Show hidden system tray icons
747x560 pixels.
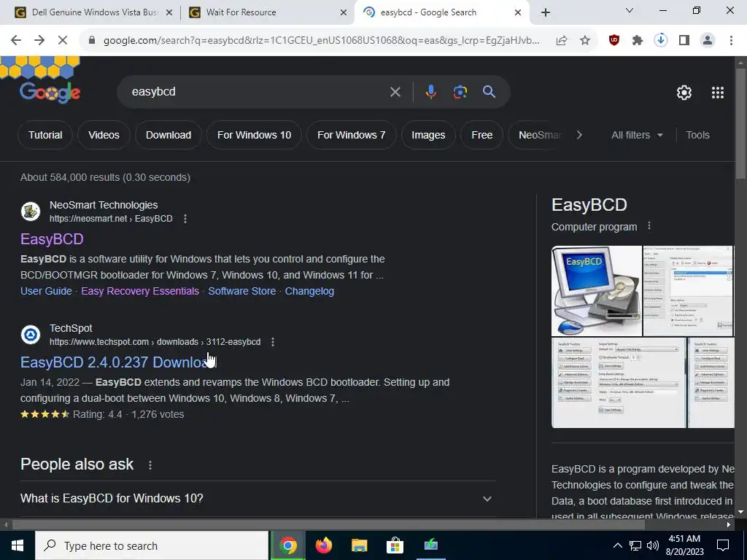click(617, 545)
